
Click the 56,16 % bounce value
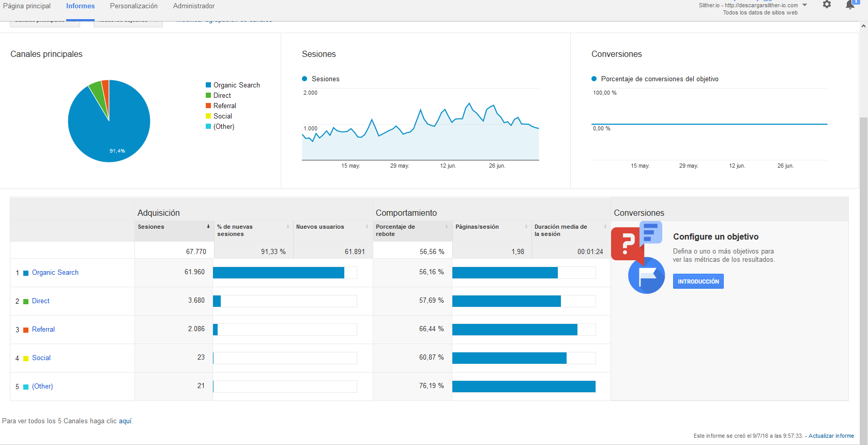point(432,272)
